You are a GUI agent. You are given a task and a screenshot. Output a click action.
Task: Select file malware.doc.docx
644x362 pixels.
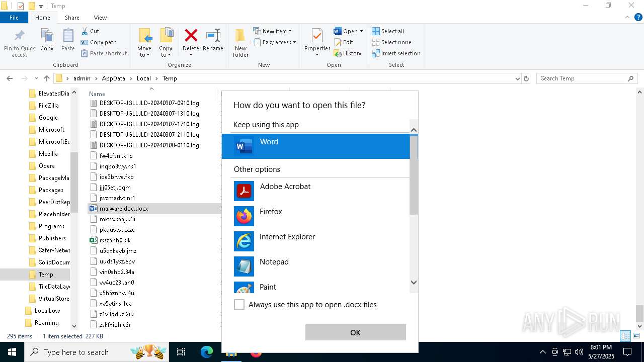[x=124, y=209]
